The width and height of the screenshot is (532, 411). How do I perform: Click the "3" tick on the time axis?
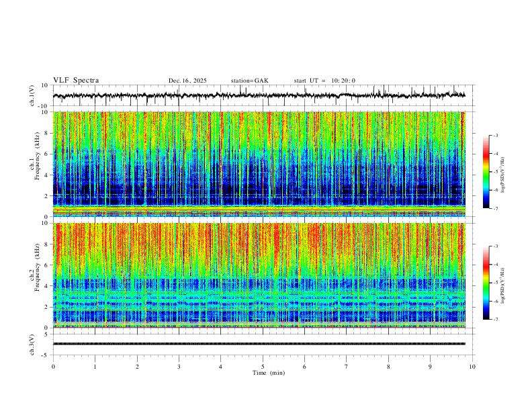tap(179, 367)
